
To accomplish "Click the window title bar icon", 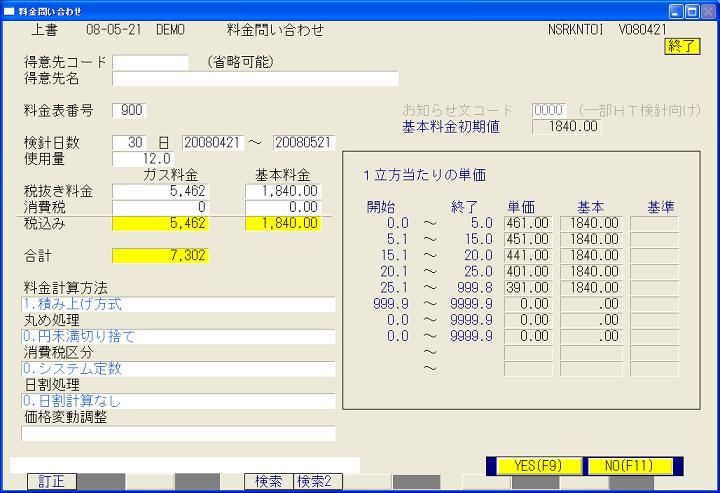I will pyautogui.click(x=9, y=11).
